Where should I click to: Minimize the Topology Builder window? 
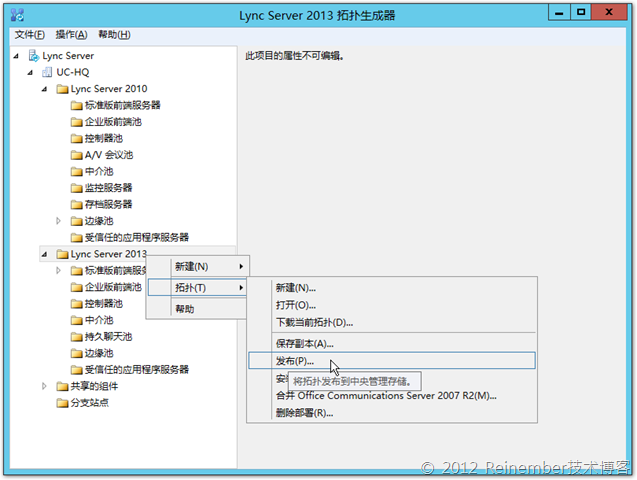(x=559, y=13)
